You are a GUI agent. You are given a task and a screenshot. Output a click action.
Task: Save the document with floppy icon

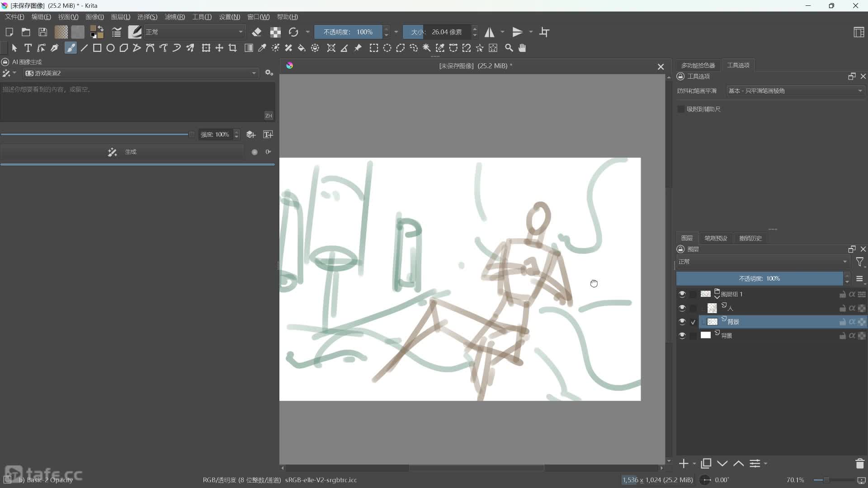tap(42, 32)
